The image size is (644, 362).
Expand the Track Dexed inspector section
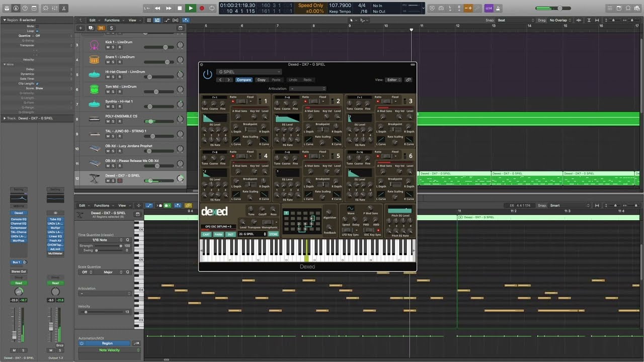[x=5, y=118]
